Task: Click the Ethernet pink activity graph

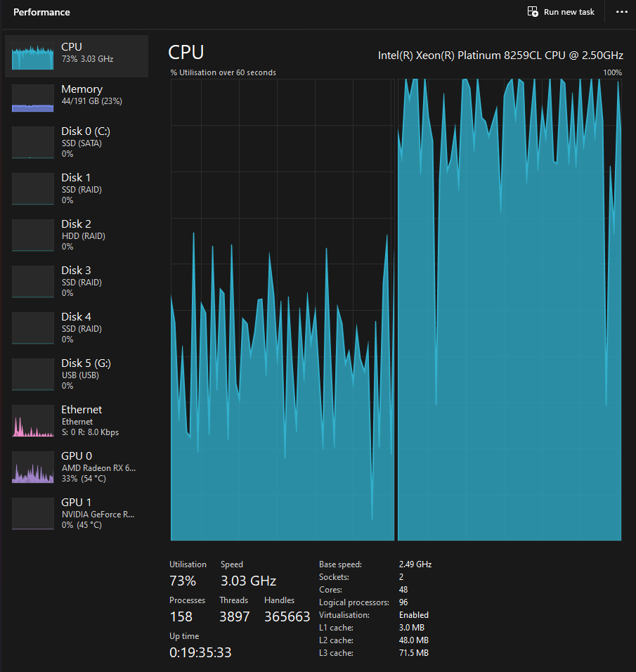Action: pyautogui.click(x=32, y=420)
